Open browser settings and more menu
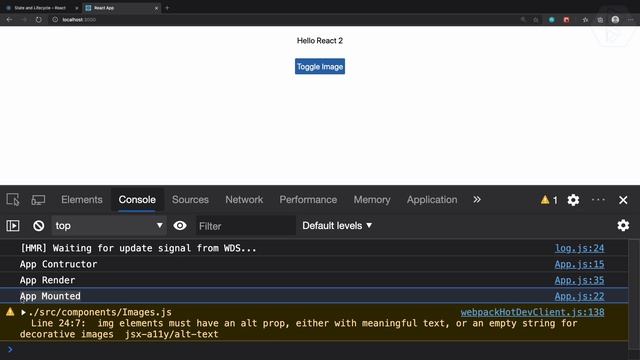Viewport: 640px width, 360px height. point(631,20)
